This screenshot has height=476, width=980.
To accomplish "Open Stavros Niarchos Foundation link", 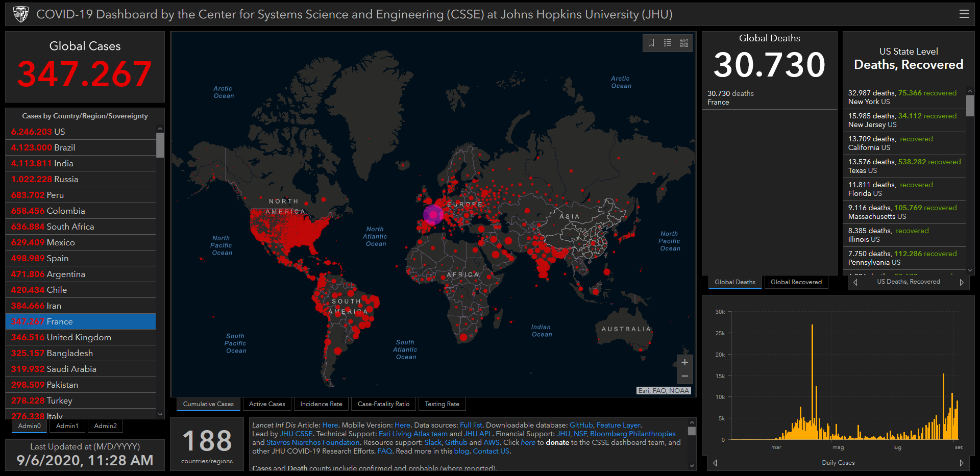I will click(x=313, y=442).
